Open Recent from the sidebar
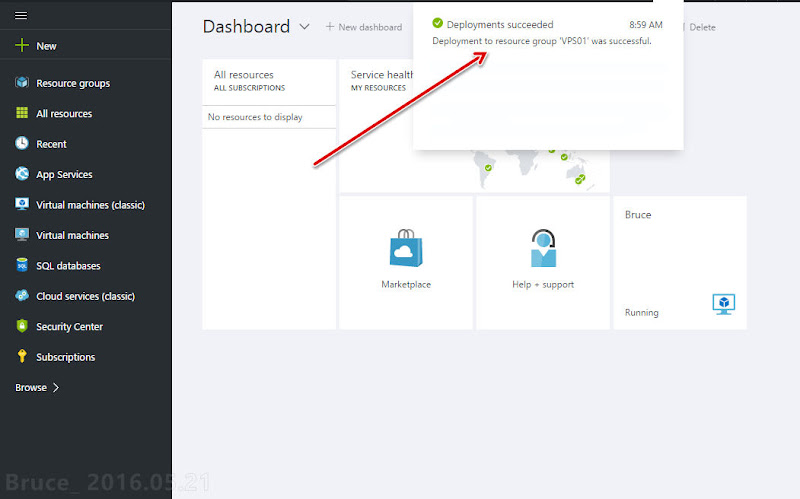 point(52,144)
